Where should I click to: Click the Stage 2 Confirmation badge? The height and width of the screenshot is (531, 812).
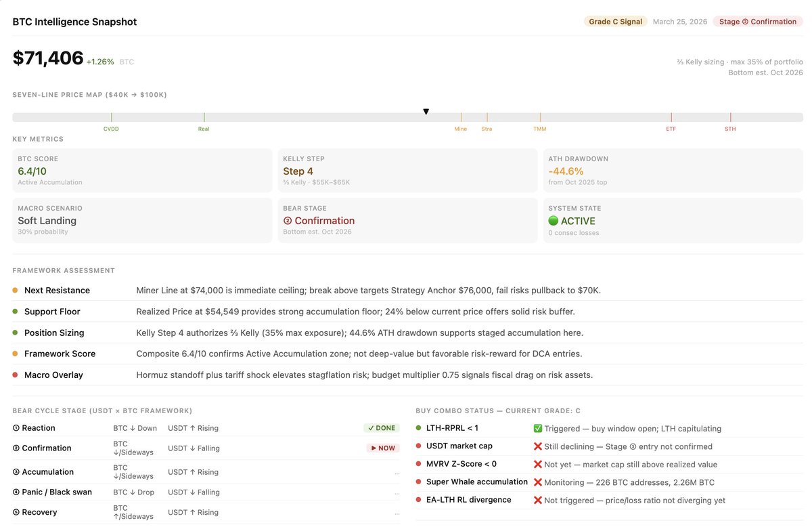pos(758,22)
